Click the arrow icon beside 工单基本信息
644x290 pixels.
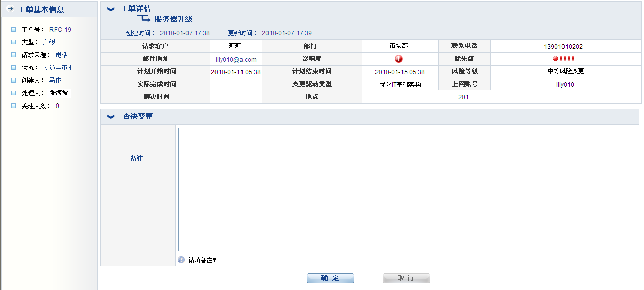pyautogui.click(x=10, y=9)
